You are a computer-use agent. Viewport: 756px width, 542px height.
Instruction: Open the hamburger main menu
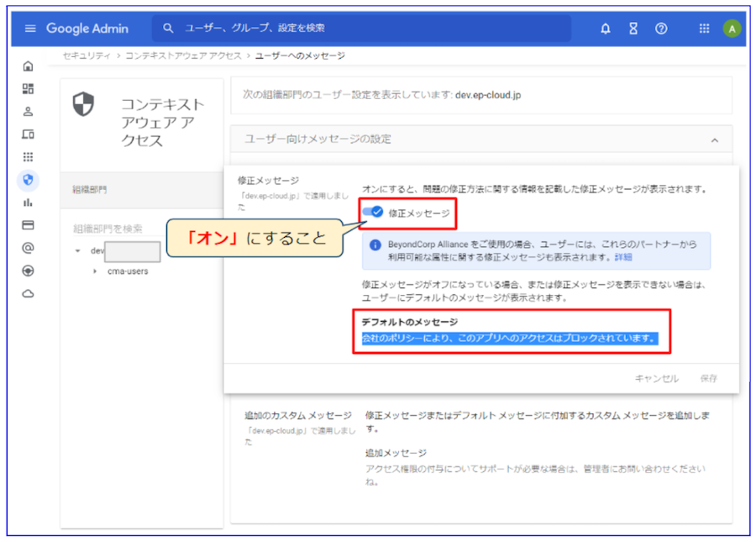tap(30, 29)
